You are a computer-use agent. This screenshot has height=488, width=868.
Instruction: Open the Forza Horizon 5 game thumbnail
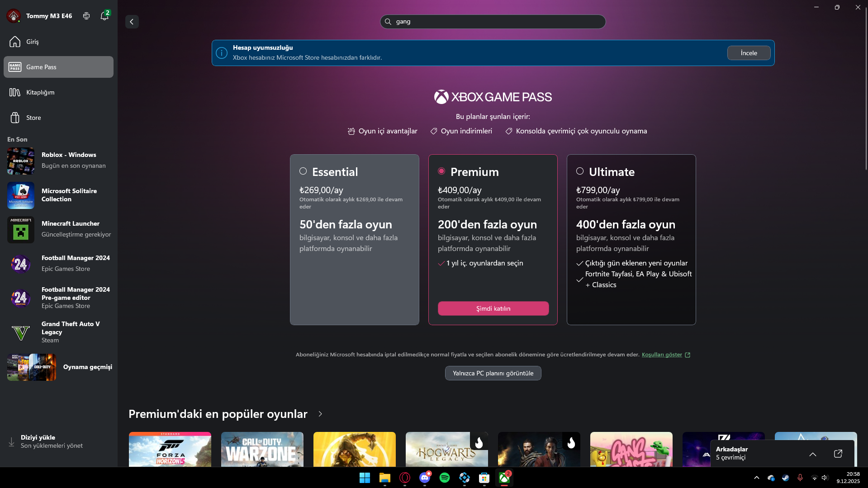click(x=170, y=449)
